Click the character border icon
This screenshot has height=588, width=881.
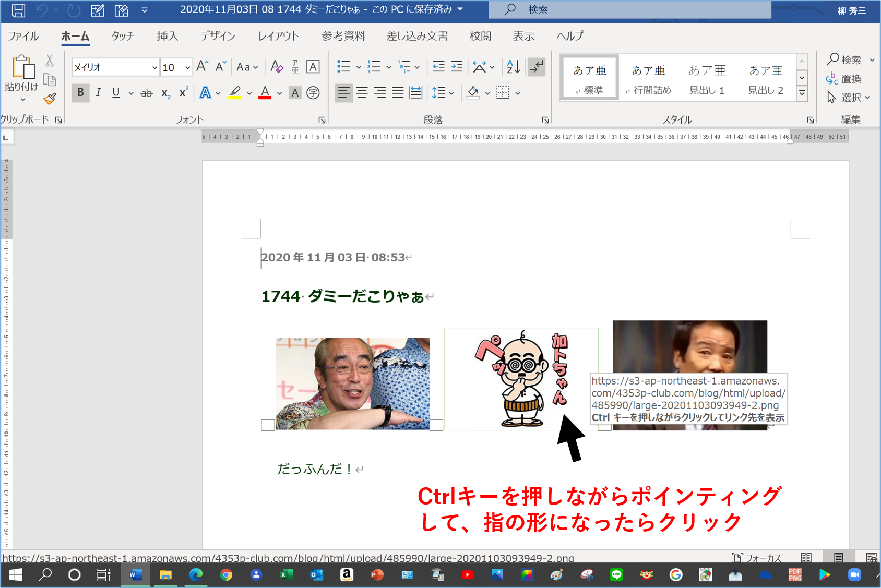tap(313, 67)
